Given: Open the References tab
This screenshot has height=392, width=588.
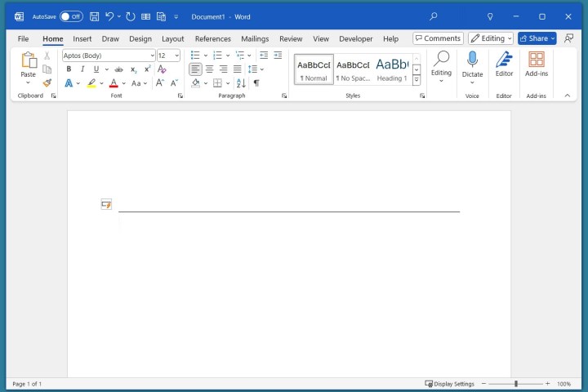Looking at the screenshot, I should click(212, 38).
